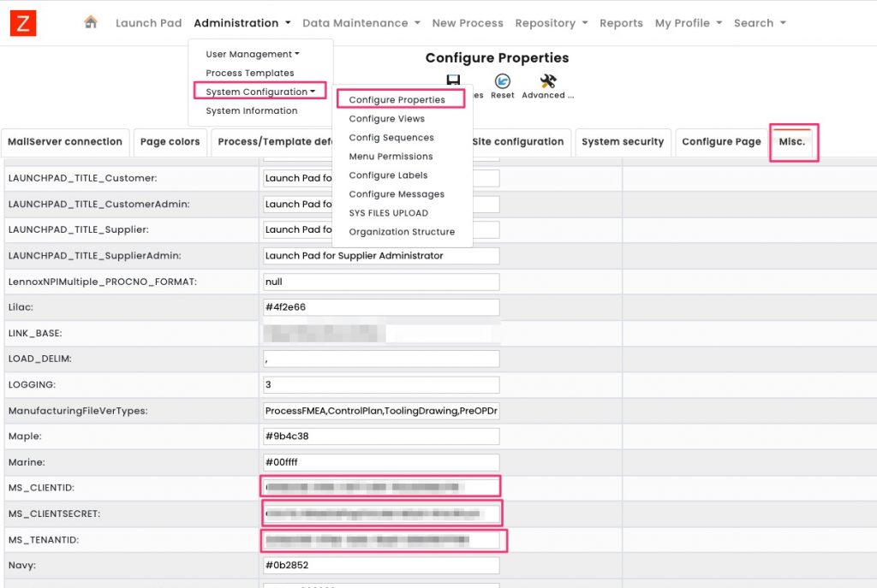Click the LennoxNPIMultiple_PROCNO_FORMAT input field
Viewport: 877px width, 588px height.
[x=381, y=282]
